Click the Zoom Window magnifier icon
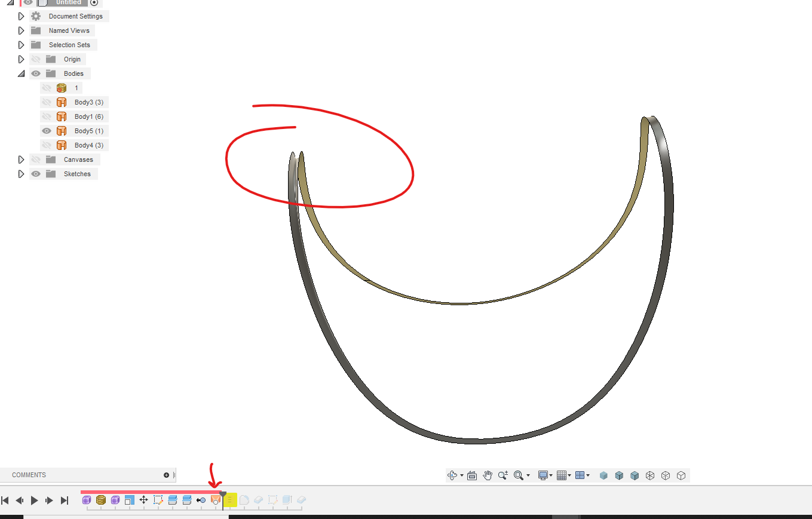The width and height of the screenshot is (812, 519). click(518, 475)
